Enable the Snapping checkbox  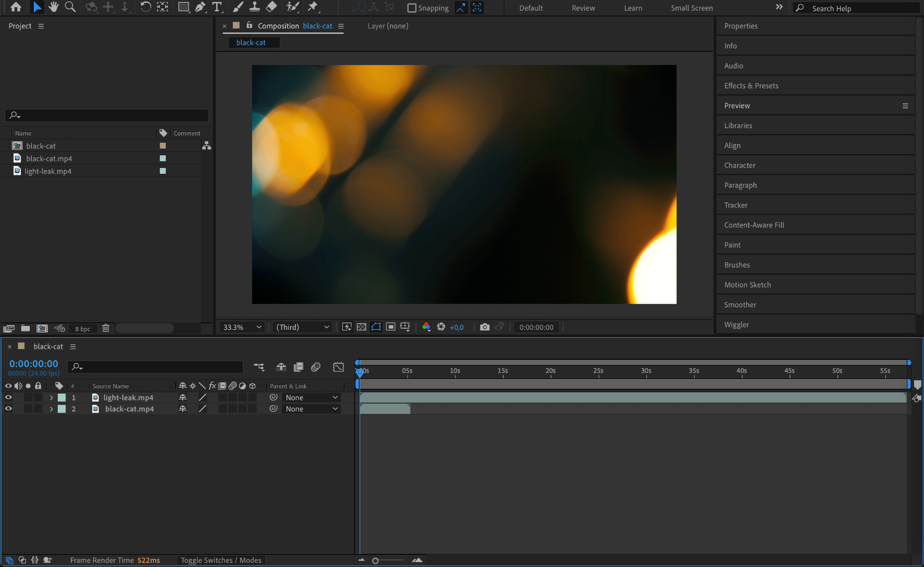(411, 8)
